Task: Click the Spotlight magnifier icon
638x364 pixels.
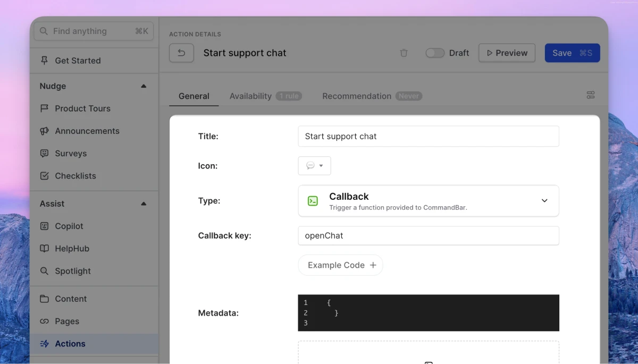Action: (x=45, y=271)
